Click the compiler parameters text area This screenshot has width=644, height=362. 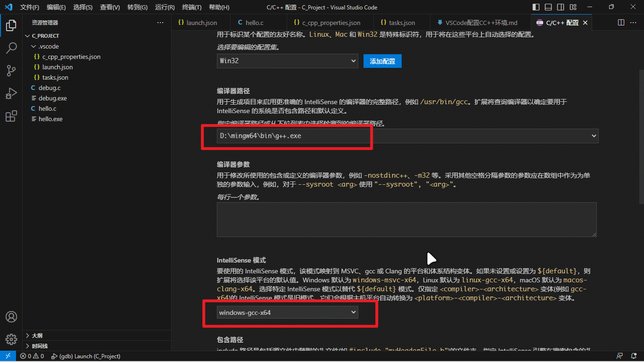click(406, 219)
